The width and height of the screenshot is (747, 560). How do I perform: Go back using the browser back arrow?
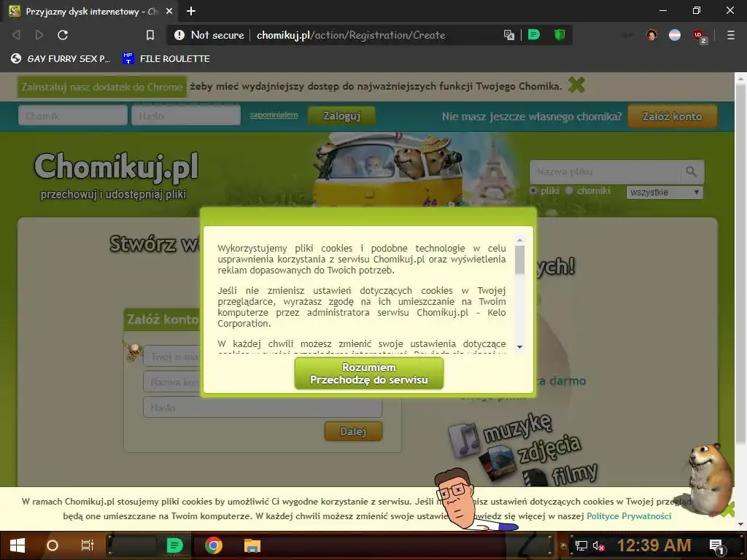click(16, 35)
